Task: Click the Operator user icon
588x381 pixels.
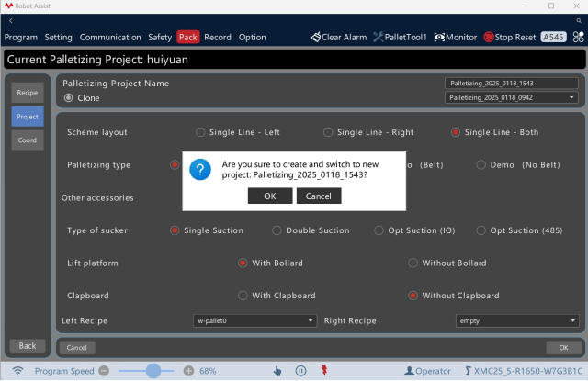Action: point(409,371)
